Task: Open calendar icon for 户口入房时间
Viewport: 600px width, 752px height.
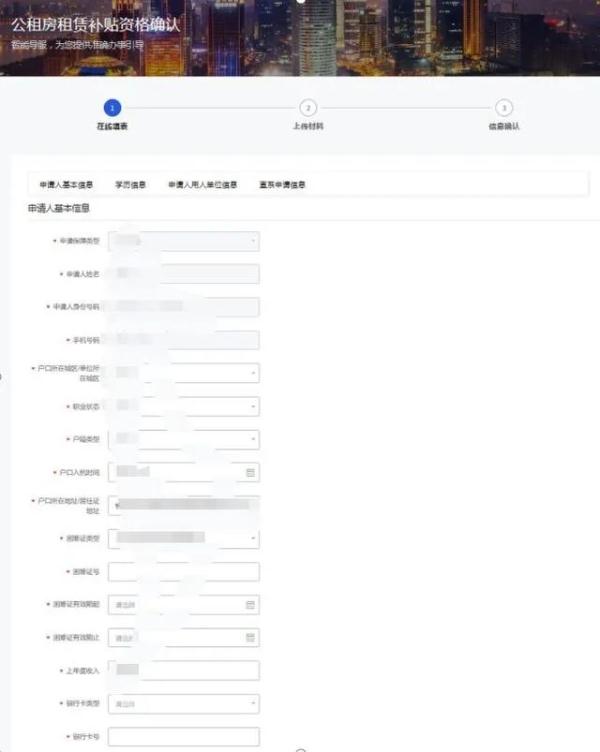Action: [251, 472]
